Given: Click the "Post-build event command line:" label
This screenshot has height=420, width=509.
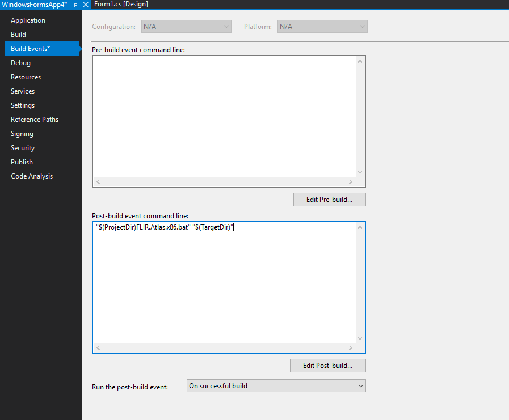Looking at the screenshot, I should pyautogui.click(x=140, y=216).
